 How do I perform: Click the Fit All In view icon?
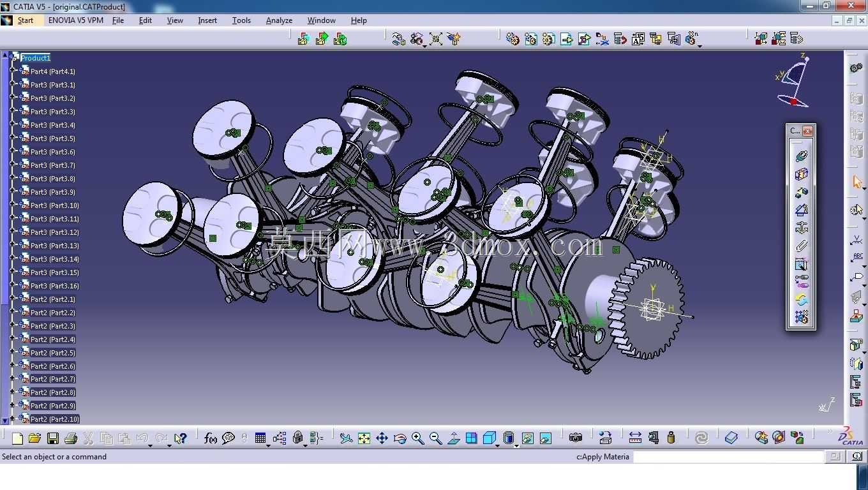point(364,438)
